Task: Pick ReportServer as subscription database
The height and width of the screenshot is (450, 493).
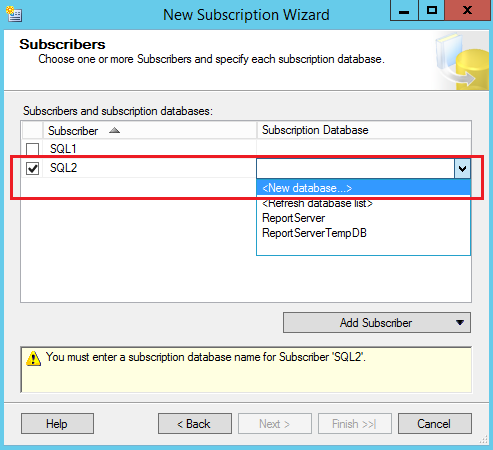Action: coord(363,218)
